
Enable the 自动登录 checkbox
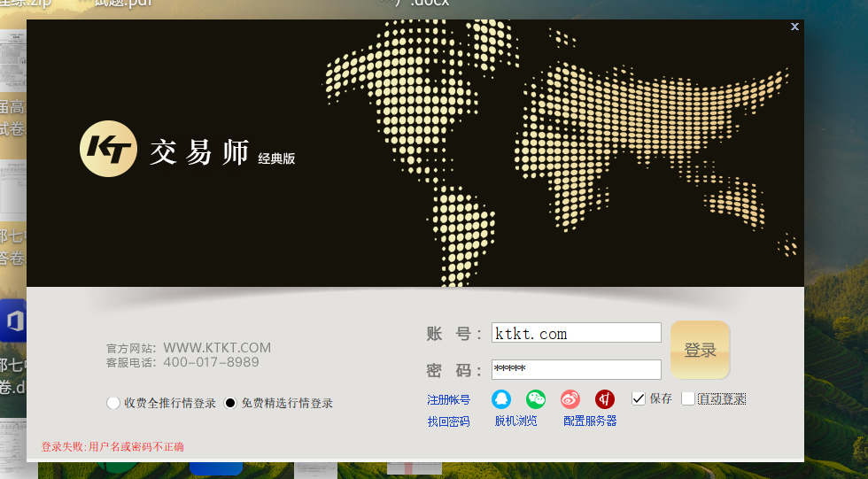tap(688, 398)
